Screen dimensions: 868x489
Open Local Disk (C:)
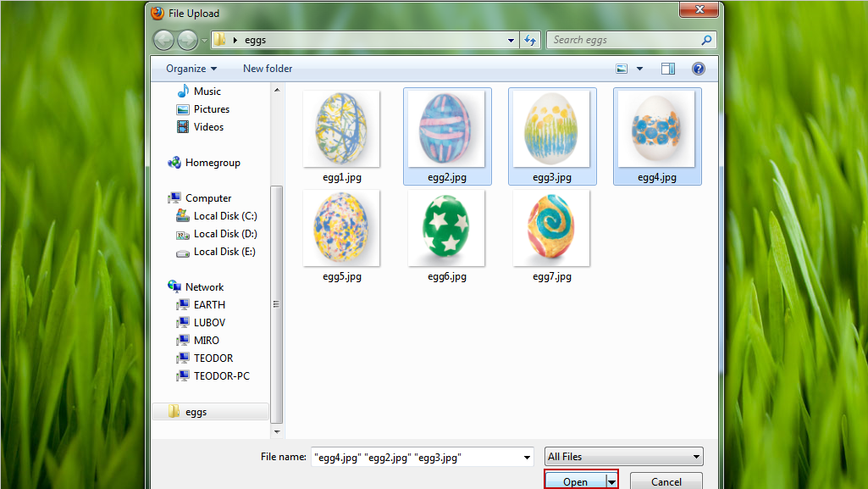click(x=217, y=216)
